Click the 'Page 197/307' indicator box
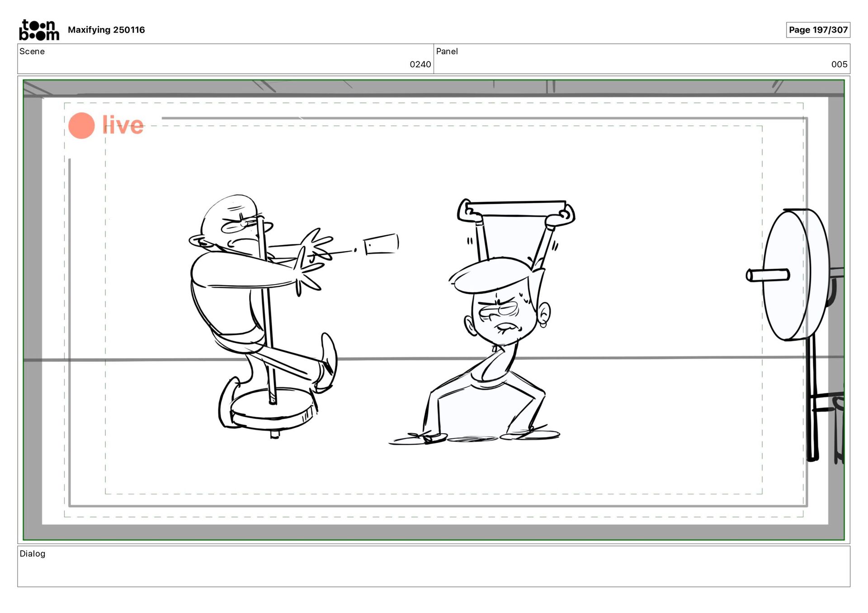This screenshot has width=868, height=613. click(x=818, y=30)
